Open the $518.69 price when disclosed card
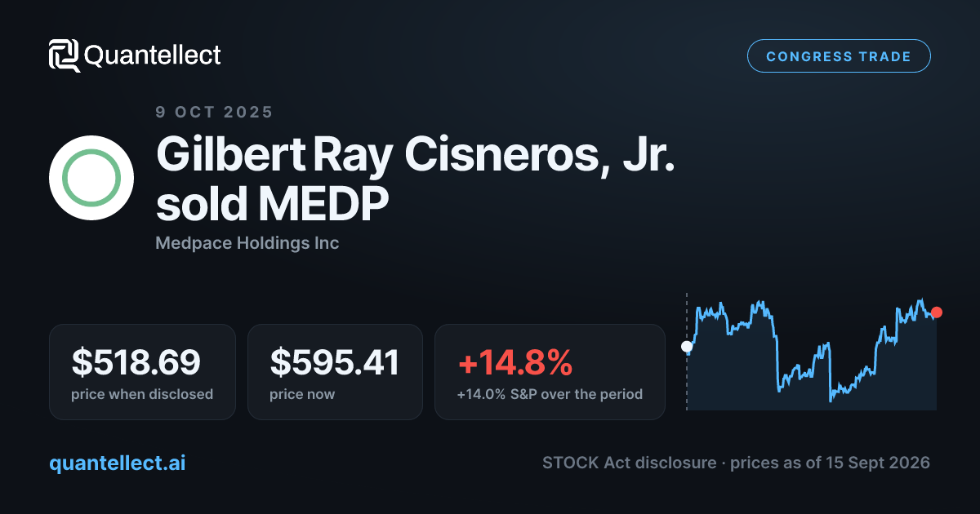The height and width of the screenshot is (514, 980). click(x=142, y=372)
